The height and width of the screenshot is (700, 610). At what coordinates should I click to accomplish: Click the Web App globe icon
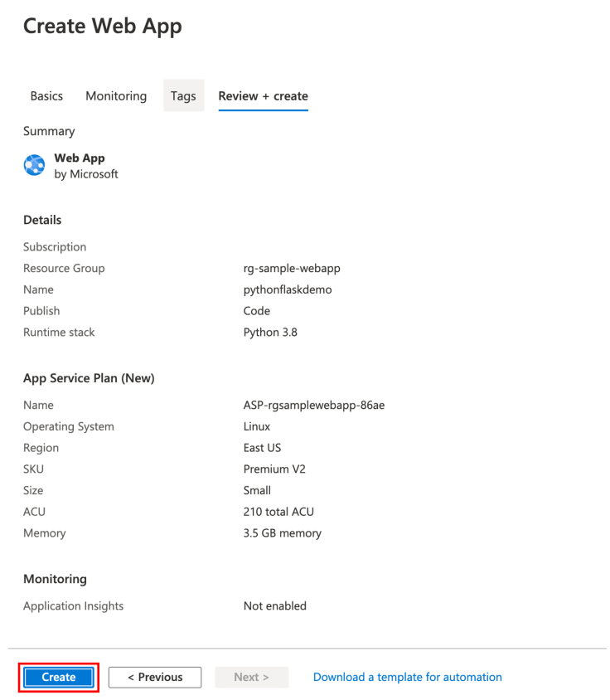(34, 164)
